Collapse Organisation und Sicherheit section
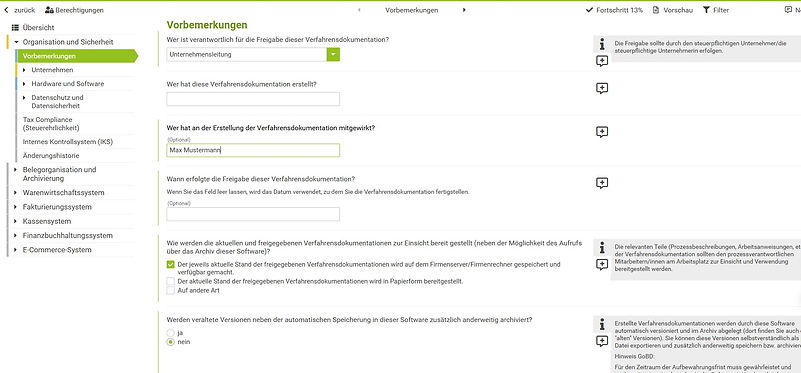Image resolution: width=801 pixels, height=373 pixels. coord(17,42)
